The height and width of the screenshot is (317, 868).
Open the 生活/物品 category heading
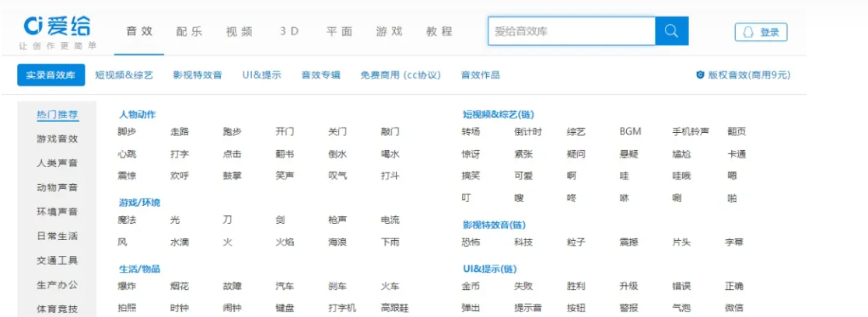(x=139, y=269)
